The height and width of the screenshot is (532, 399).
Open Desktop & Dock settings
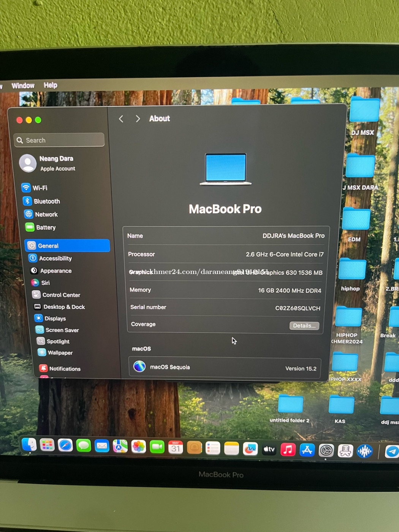(x=59, y=307)
